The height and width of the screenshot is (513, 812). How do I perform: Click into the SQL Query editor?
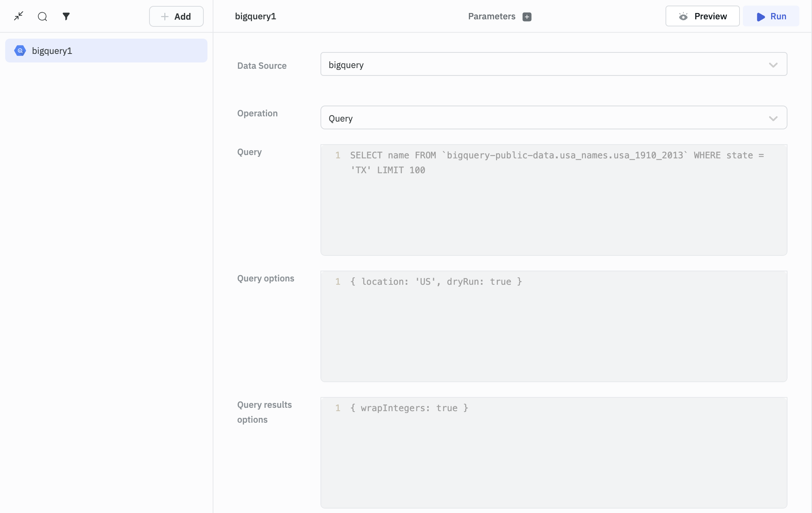(x=553, y=208)
